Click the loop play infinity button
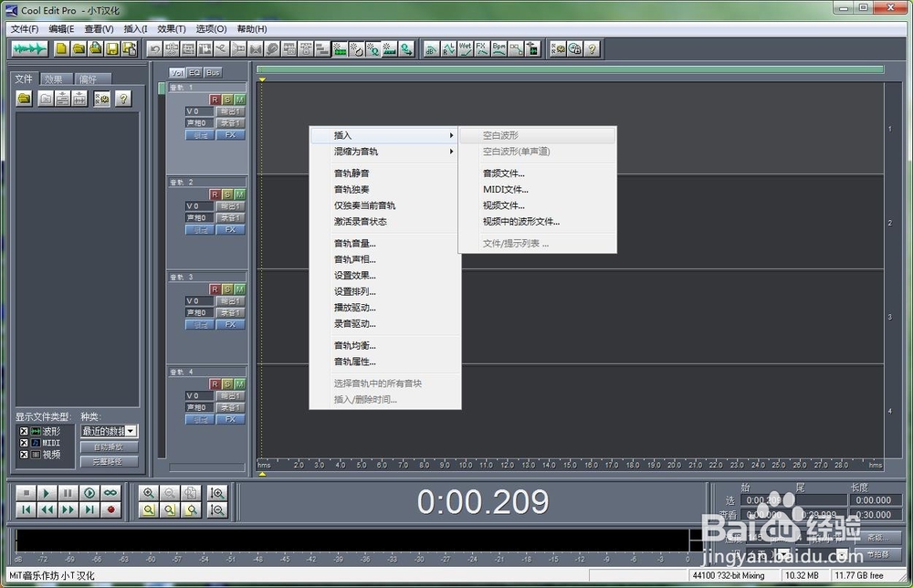The height and width of the screenshot is (588, 913). [x=110, y=493]
